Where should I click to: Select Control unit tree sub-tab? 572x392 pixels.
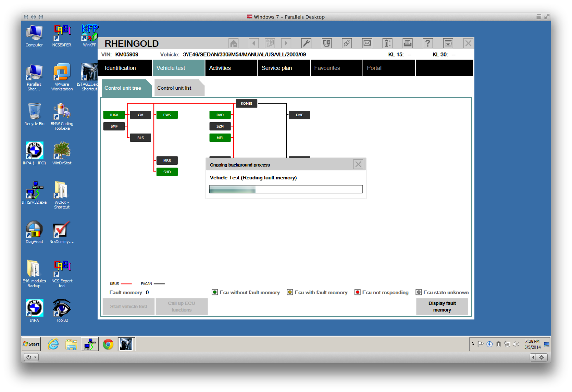tap(127, 88)
